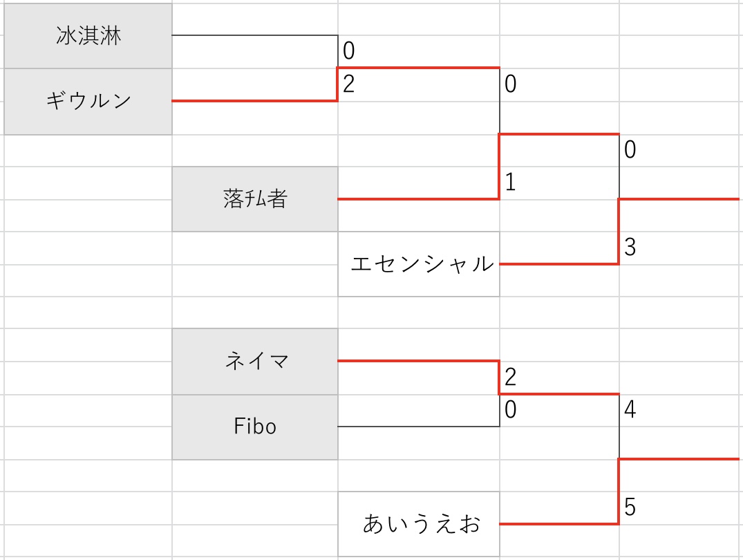
Task: Click the red line leaving ギウルン
Action: (254, 100)
